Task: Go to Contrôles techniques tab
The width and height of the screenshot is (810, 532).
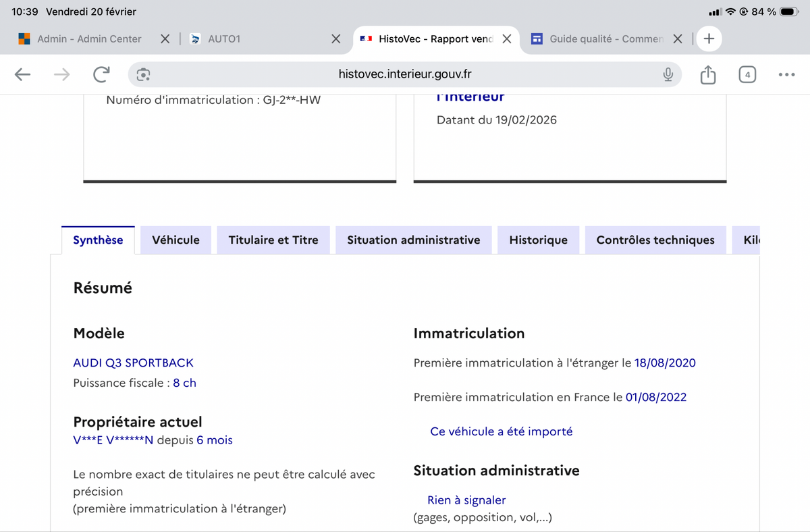Action: click(x=655, y=240)
